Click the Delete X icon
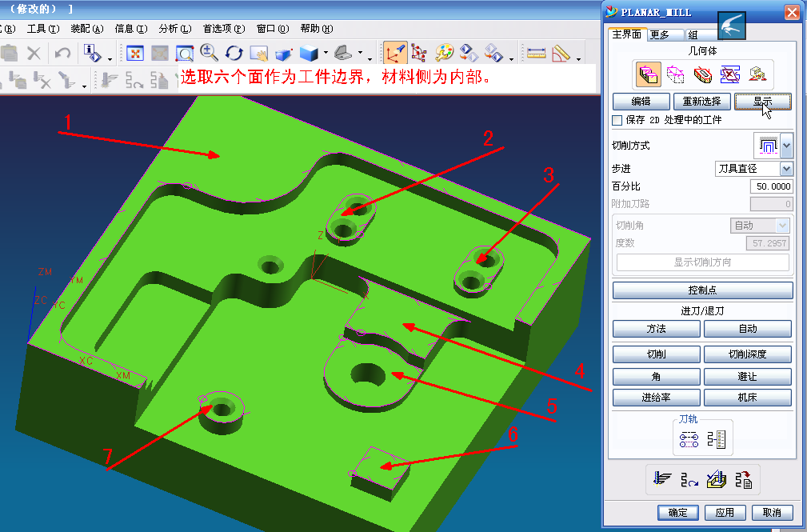 coord(34,53)
